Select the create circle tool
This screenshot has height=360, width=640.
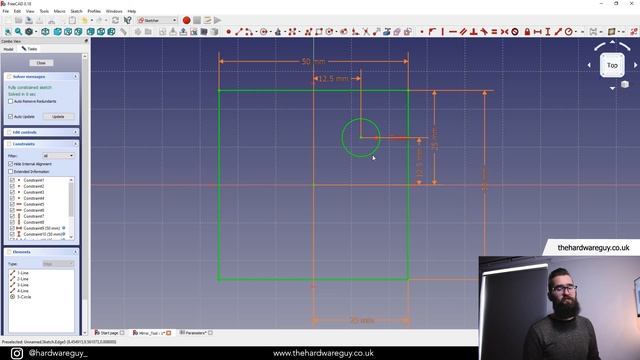[264, 31]
